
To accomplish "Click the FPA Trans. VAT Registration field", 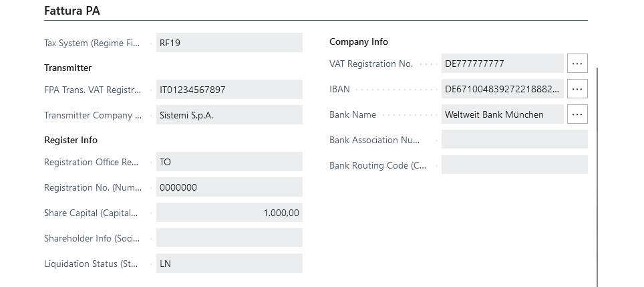I will pyautogui.click(x=229, y=90).
